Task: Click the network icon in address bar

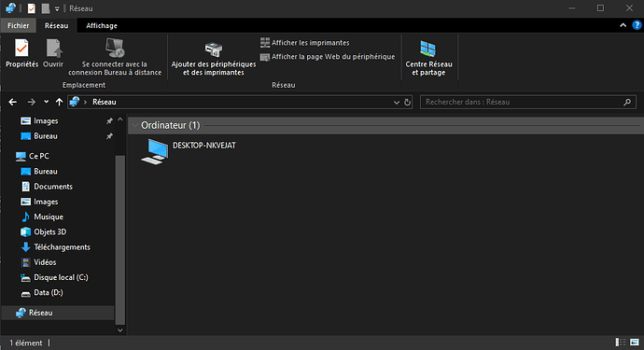Action: point(75,102)
